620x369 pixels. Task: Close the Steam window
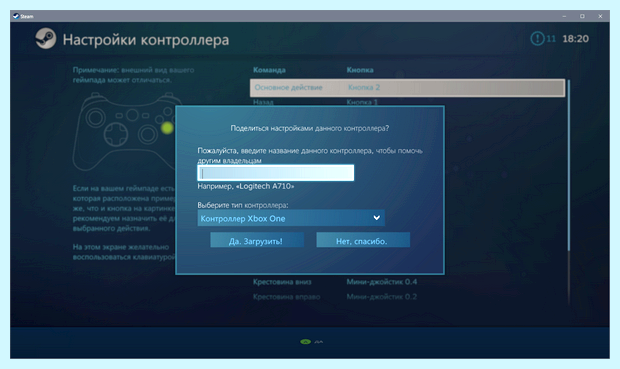pyautogui.click(x=600, y=16)
